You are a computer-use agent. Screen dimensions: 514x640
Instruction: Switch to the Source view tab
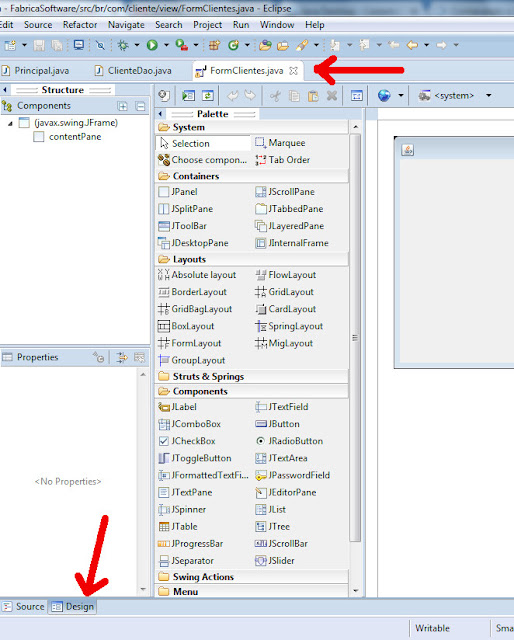coord(24,607)
